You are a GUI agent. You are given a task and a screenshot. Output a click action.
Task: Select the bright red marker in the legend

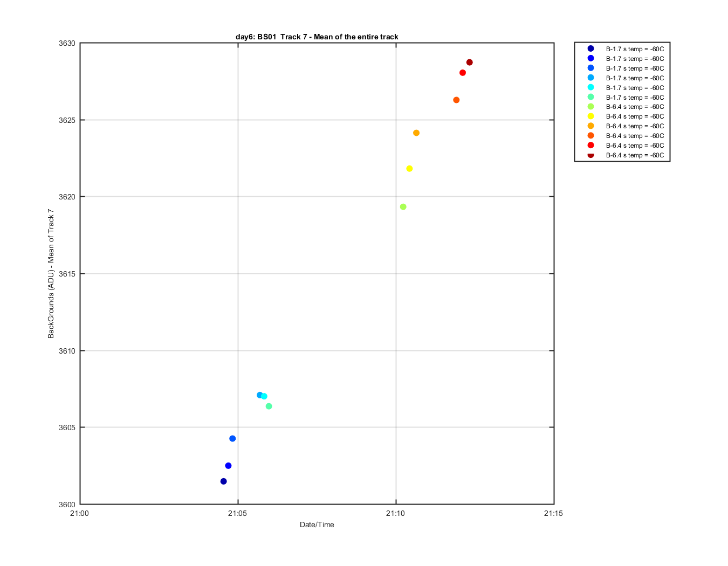591,145
